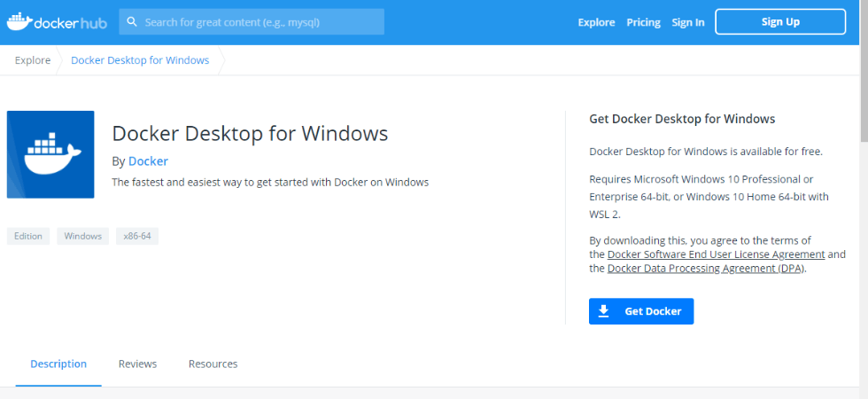Image resolution: width=868 pixels, height=399 pixels.
Task: Click Docker Desktop for Windows breadcrumb
Action: (x=140, y=60)
